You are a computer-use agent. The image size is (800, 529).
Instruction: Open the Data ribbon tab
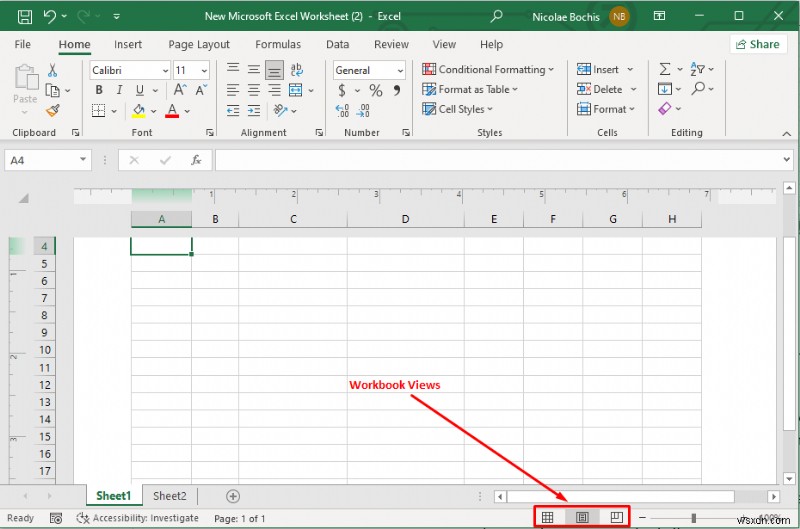click(337, 44)
